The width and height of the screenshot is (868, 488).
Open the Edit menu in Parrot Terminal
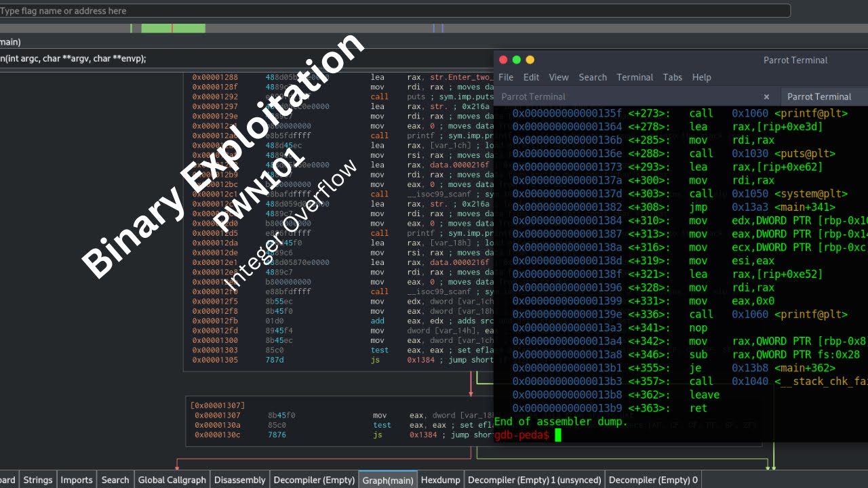[x=531, y=77]
